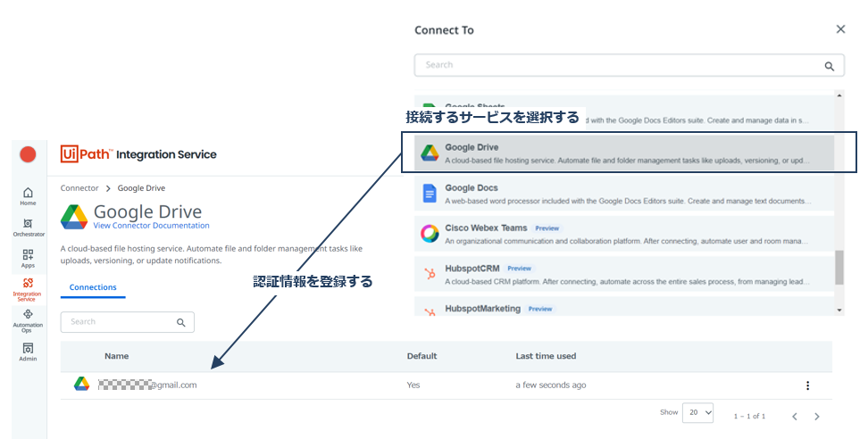Open View Connector Documentation link

coord(151,226)
